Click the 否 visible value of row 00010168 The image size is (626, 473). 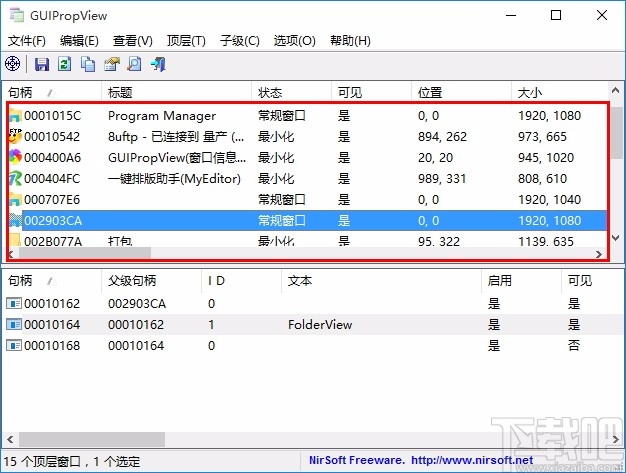point(574,345)
